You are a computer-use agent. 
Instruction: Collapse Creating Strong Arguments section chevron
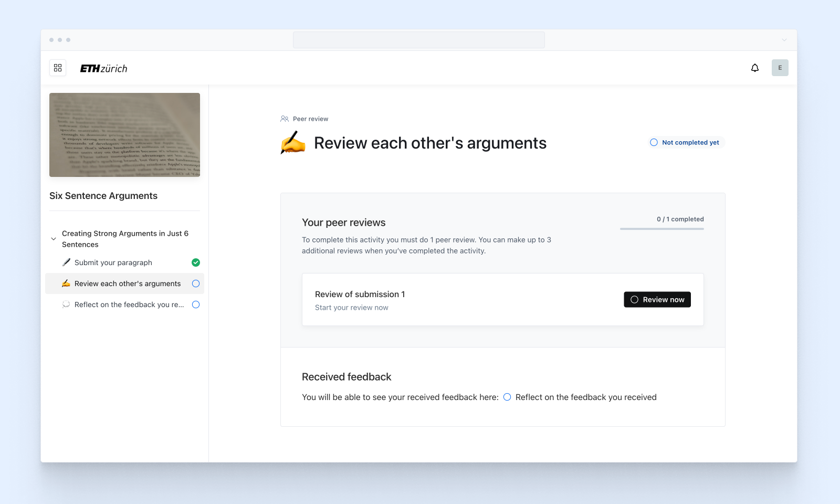pyautogui.click(x=54, y=239)
